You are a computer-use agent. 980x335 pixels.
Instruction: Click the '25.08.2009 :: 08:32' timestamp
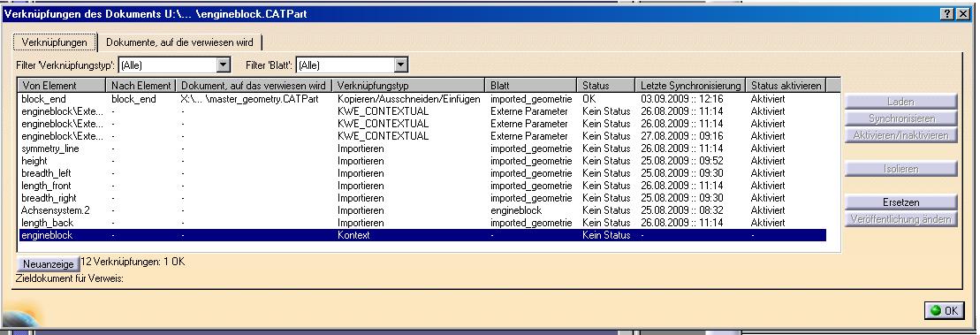pos(682,210)
